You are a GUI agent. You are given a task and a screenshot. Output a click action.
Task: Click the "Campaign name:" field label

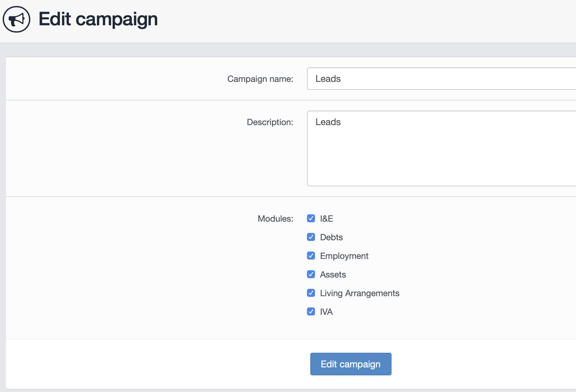tap(260, 79)
